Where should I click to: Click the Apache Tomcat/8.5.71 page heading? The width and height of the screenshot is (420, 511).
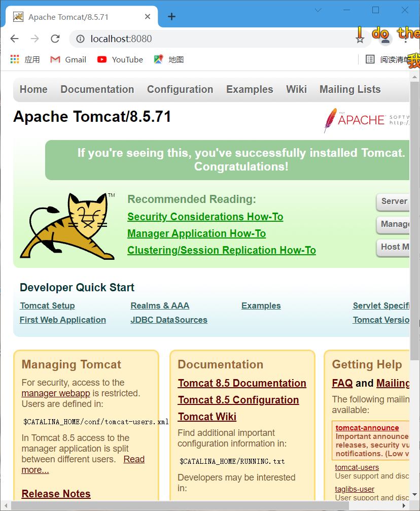tap(92, 117)
